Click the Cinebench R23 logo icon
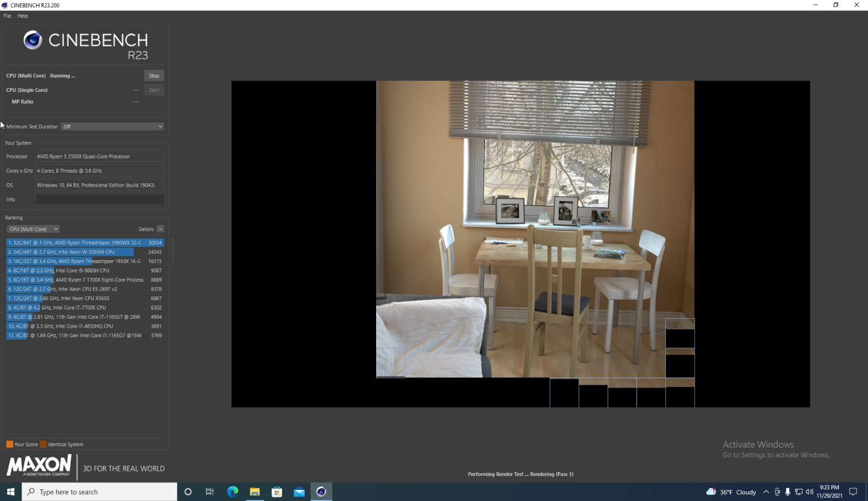Viewport: 868px width, 501px height. coord(33,40)
